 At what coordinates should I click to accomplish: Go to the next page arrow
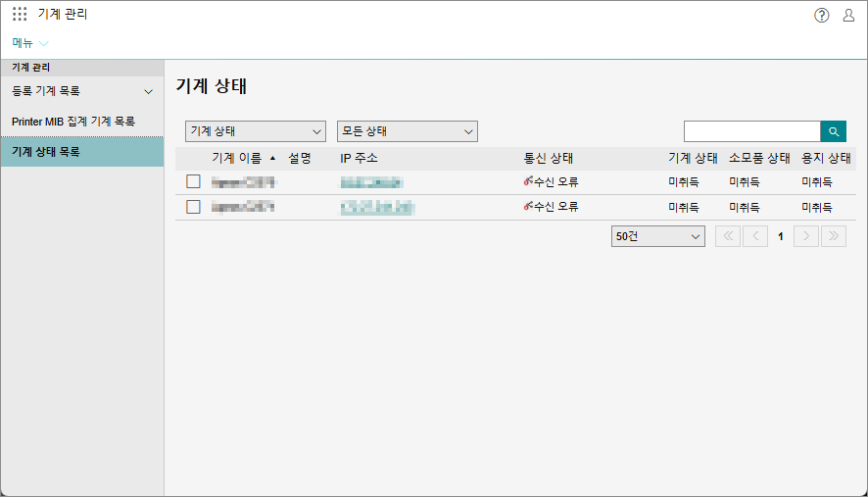pos(806,236)
